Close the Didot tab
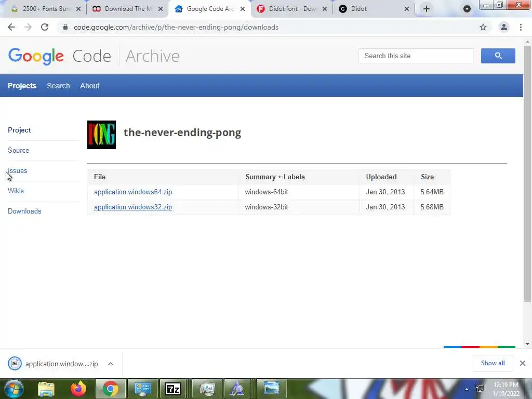Screen dimensions: 532x399 [x=407, y=9]
